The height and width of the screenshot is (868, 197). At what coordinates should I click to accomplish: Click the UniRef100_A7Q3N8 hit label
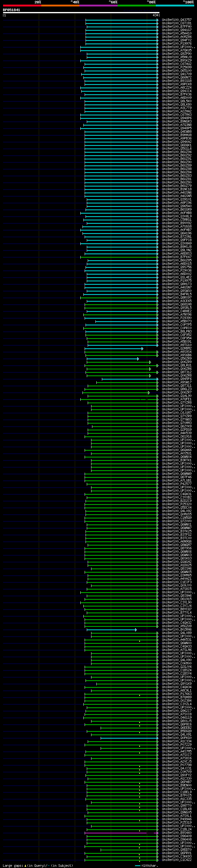tap(176, 125)
